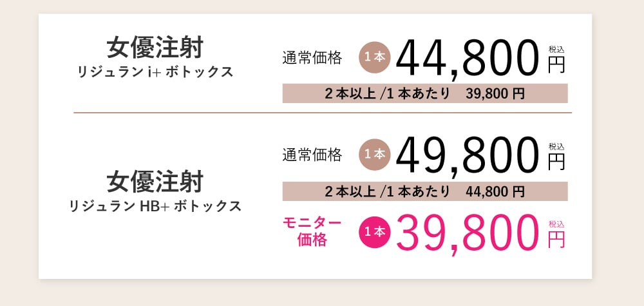Click the brown 1本 badge beside 49,800
Image resolution: width=644 pixels, height=306 pixels.
[x=375, y=155]
